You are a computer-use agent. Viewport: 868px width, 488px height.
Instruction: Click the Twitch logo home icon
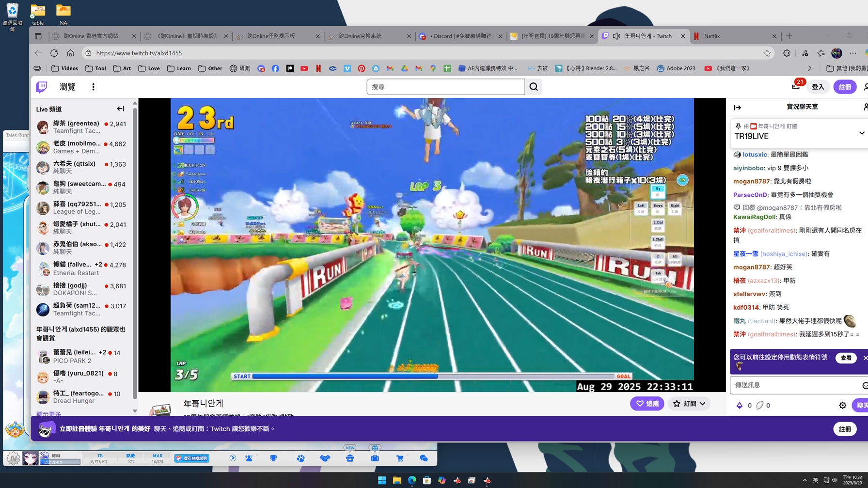[x=42, y=87]
